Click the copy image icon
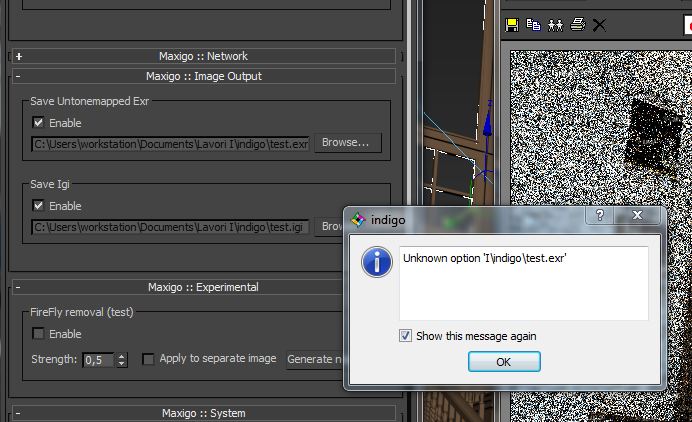 pyautogui.click(x=533, y=24)
